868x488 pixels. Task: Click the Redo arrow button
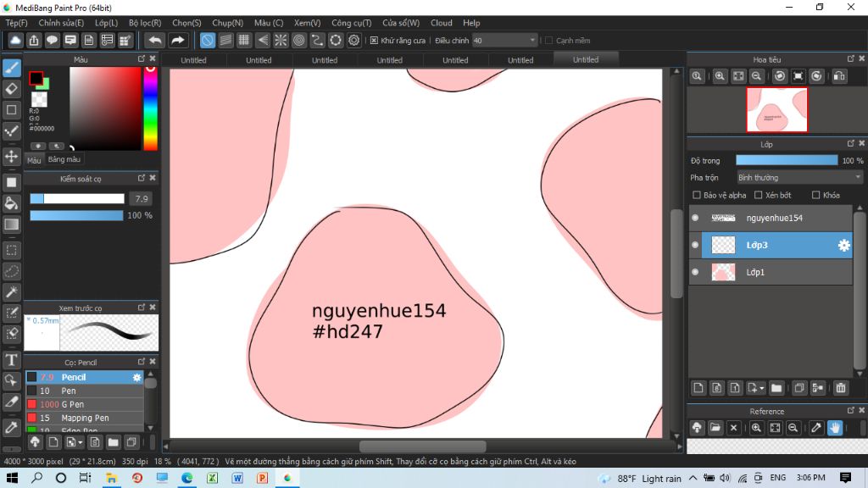pos(178,41)
